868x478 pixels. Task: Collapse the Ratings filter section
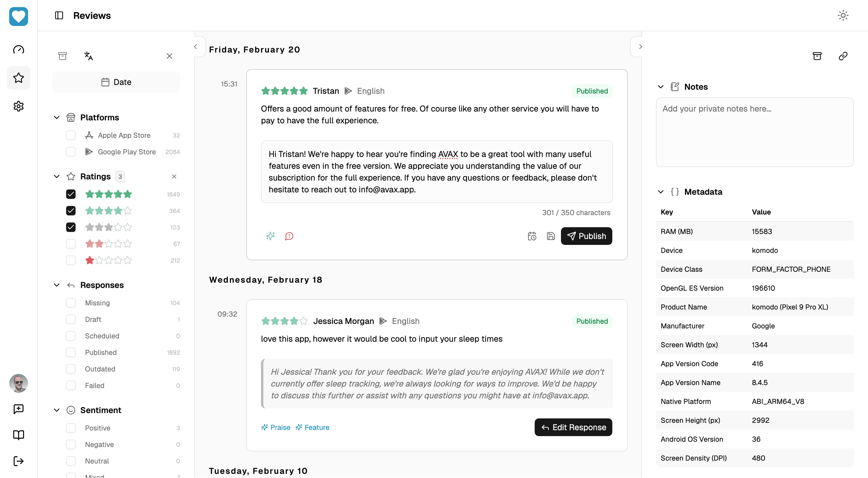click(56, 176)
